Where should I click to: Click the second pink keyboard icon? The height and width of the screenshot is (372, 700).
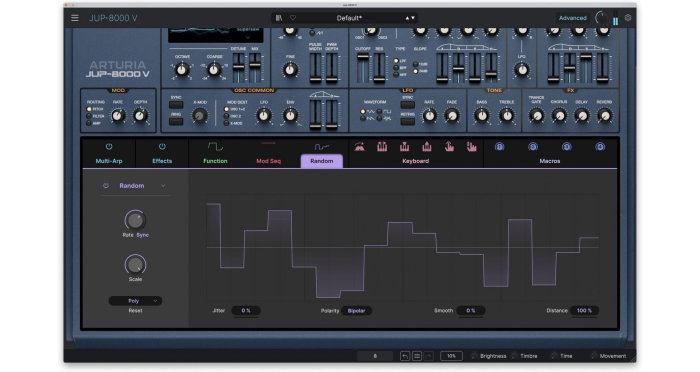(x=382, y=146)
